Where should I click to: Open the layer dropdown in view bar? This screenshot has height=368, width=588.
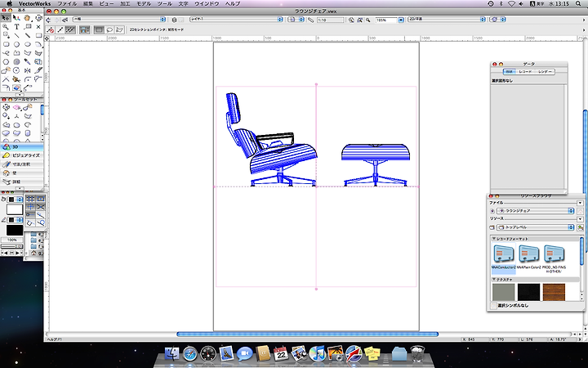pyautogui.click(x=236, y=19)
